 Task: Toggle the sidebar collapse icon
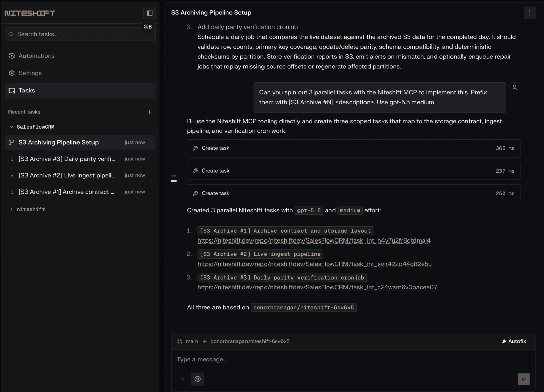149,13
